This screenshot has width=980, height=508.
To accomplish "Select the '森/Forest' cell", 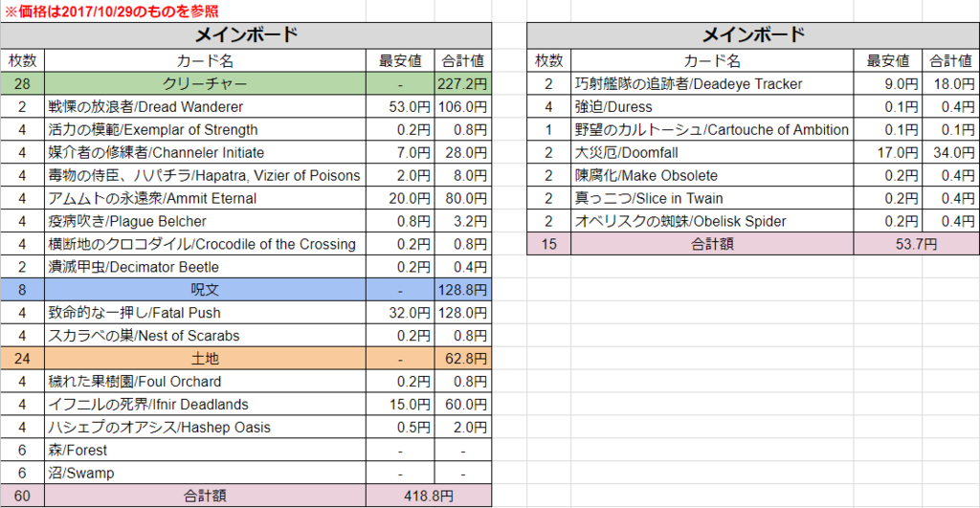I will point(205,451).
